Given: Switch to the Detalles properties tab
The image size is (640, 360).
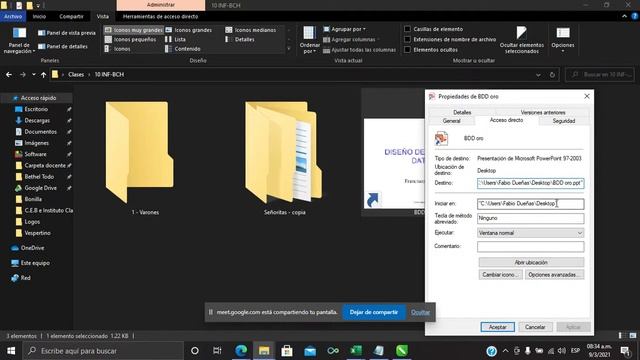Looking at the screenshot, I should point(462,112).
